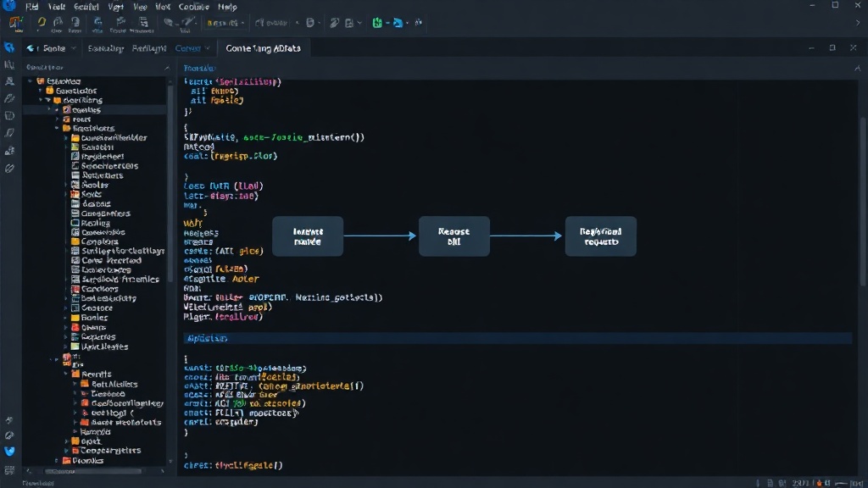Open the first menu in the menu bar
868x488 pixels.
tap(32, 7)
